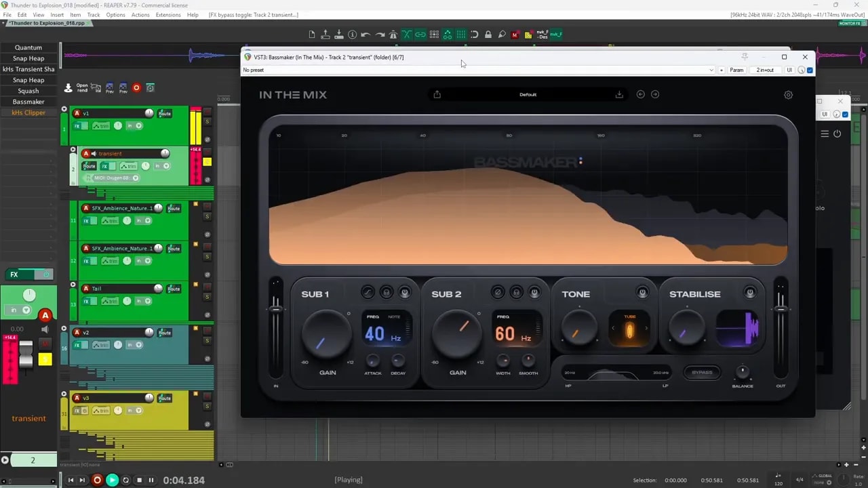The width and height of the screenshot is (868, 488).
Task: Click the save project download-arrow toolbar icon
Action: [338, 35]
